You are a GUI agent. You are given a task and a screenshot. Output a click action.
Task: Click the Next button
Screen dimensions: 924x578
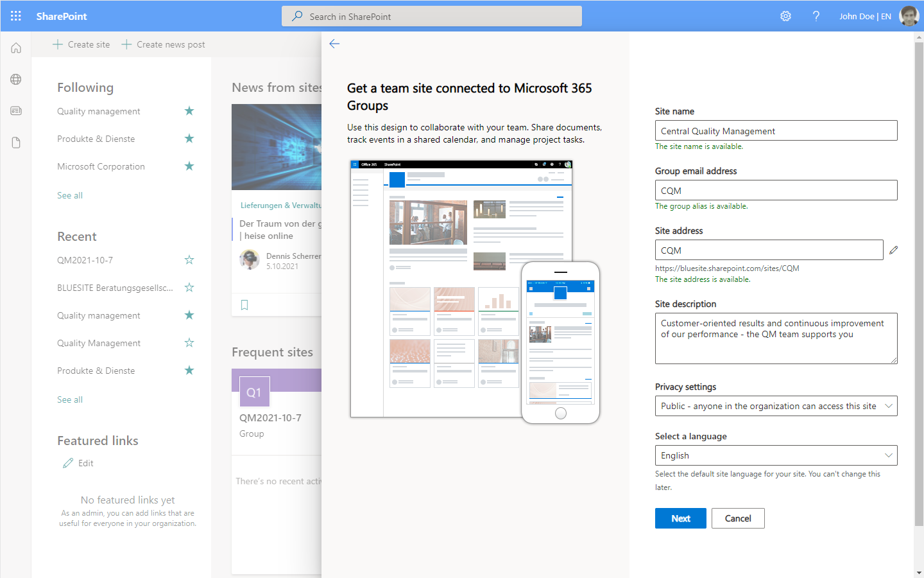click(681, 518)
